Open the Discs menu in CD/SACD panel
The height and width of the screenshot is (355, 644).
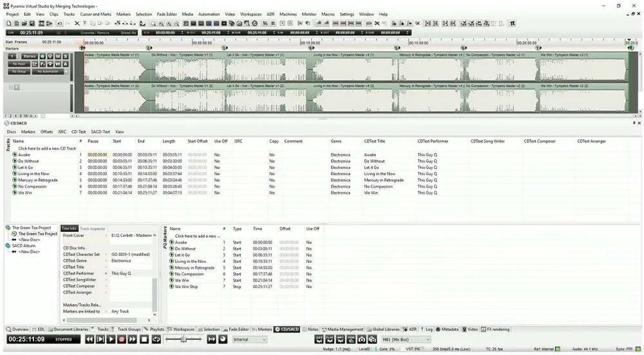point(12,132)
